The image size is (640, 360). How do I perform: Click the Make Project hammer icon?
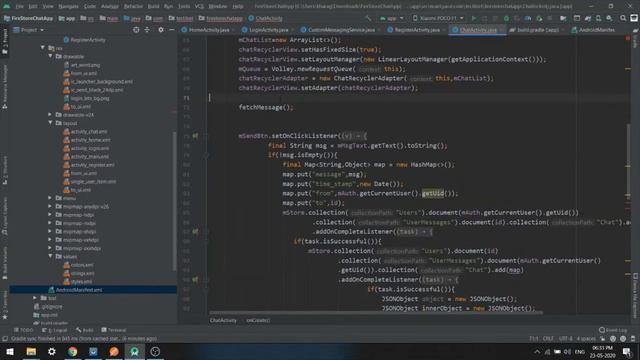pos(368,18)
